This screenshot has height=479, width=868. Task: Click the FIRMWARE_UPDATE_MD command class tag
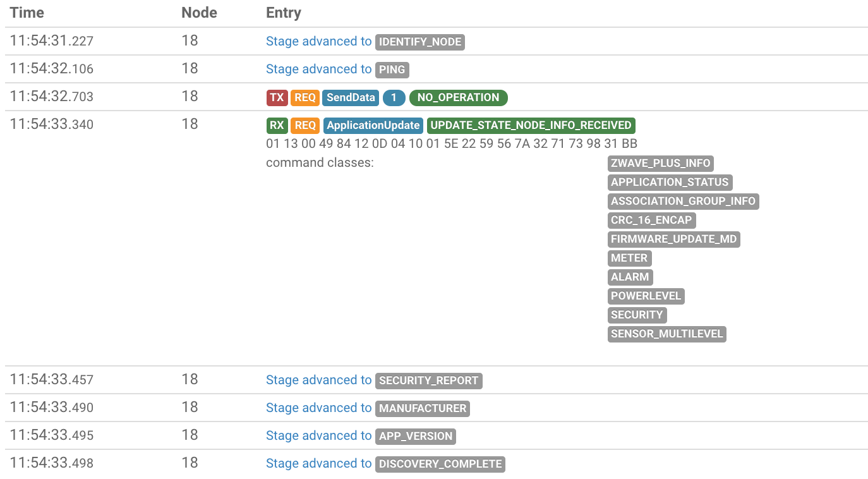click(x=673, y=239)
